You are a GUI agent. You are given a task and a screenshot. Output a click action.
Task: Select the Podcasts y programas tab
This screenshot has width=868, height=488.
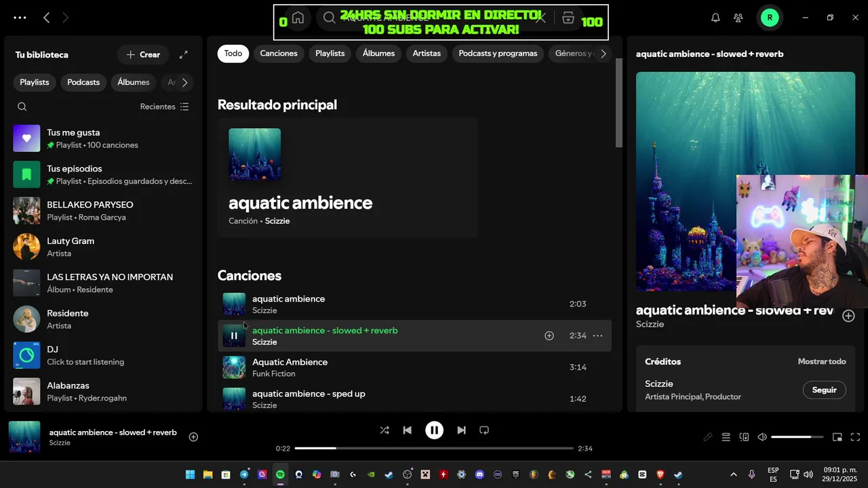(x=498, y=54)
